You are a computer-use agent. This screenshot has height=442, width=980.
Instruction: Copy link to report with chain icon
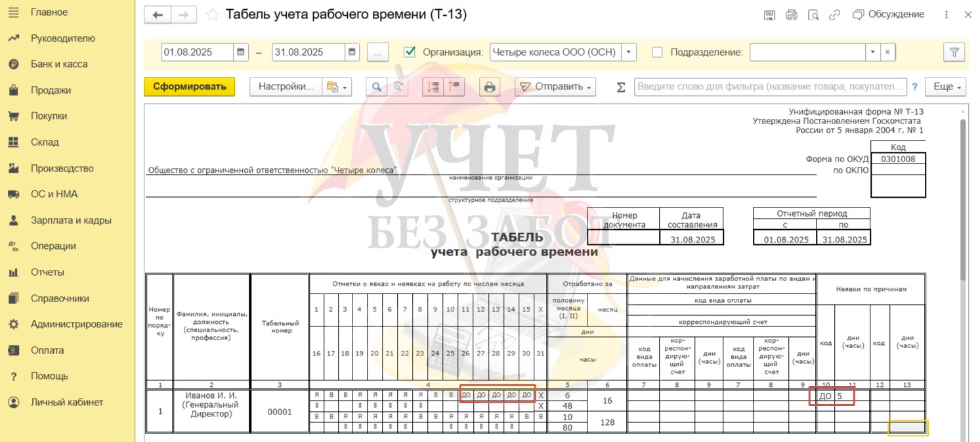click(x=835, y=15)
